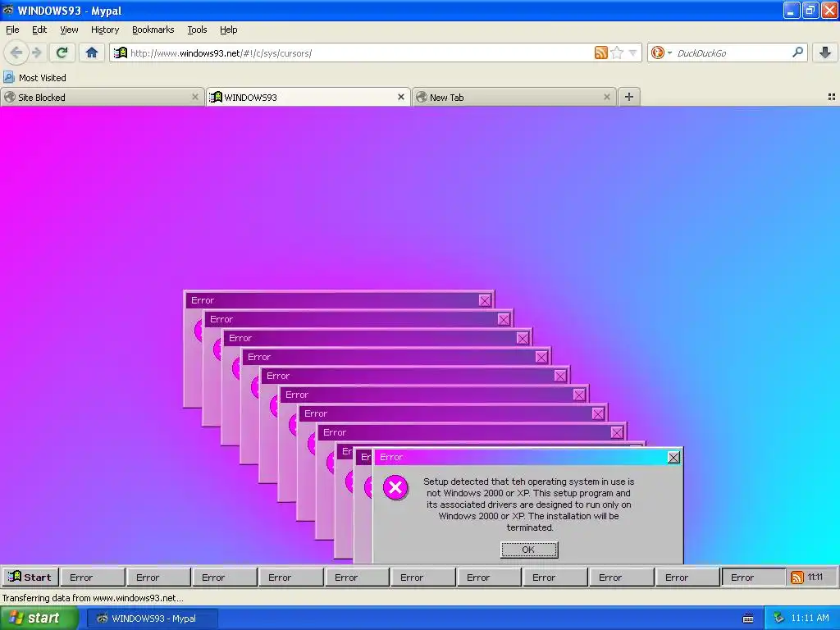The height and width of the screenshot is (630, 840).
Task: Click the network tray icon near clock
Action: coord(778,619)
